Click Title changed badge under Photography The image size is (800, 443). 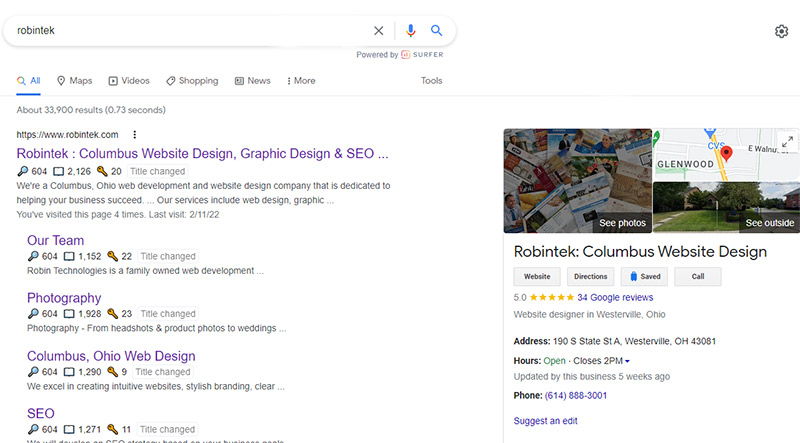168,314
